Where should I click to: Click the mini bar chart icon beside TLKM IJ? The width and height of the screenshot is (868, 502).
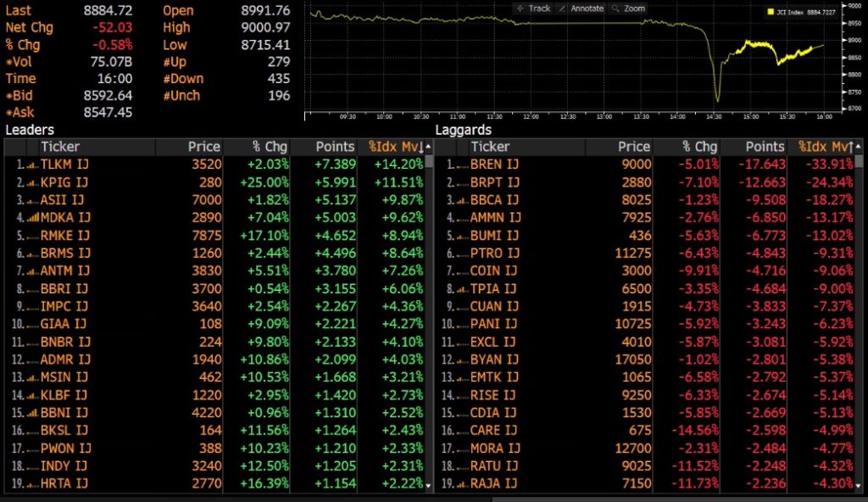[x=33, y=165]
